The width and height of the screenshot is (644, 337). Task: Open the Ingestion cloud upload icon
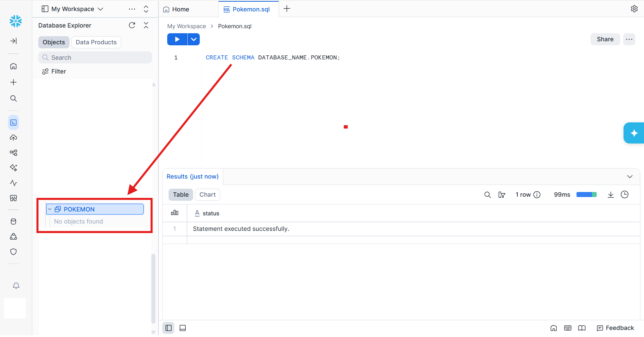[13, 138]
